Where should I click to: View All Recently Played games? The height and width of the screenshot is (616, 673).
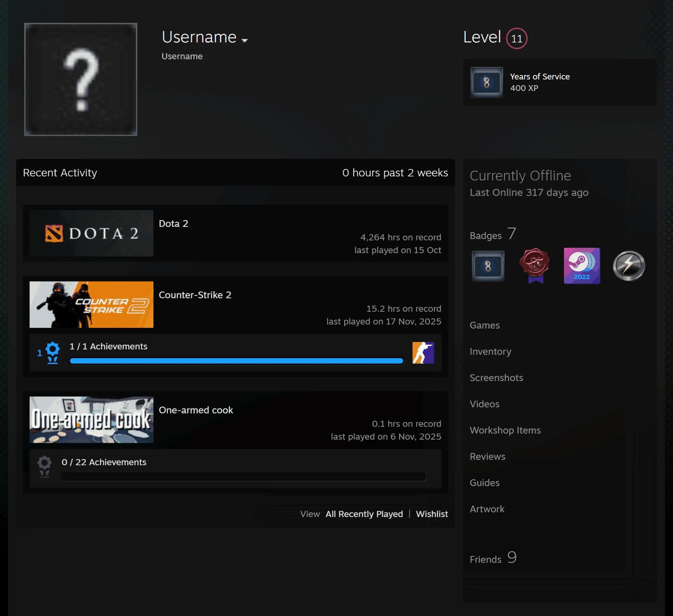(364, 514)
